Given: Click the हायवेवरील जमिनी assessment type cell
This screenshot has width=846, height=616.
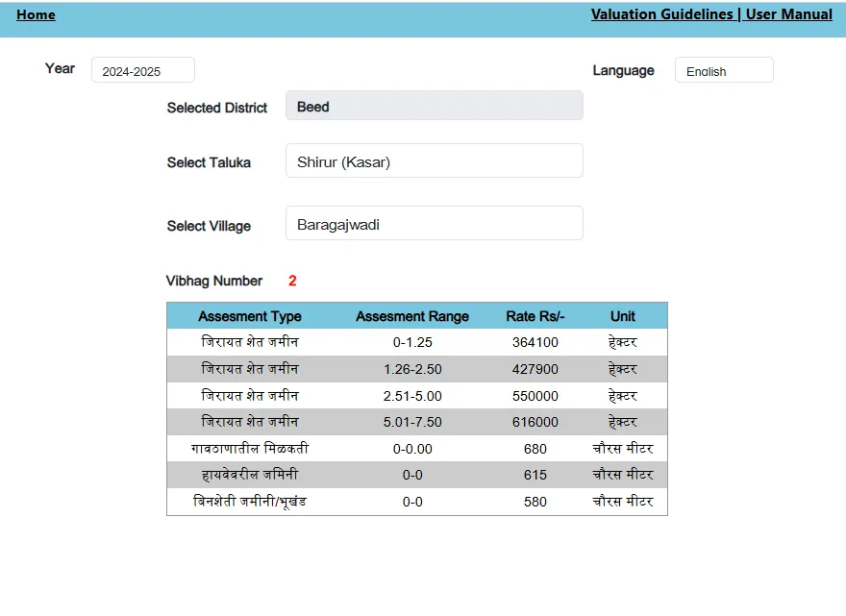Looking at the screenshot, I should (x=249, y=475).
